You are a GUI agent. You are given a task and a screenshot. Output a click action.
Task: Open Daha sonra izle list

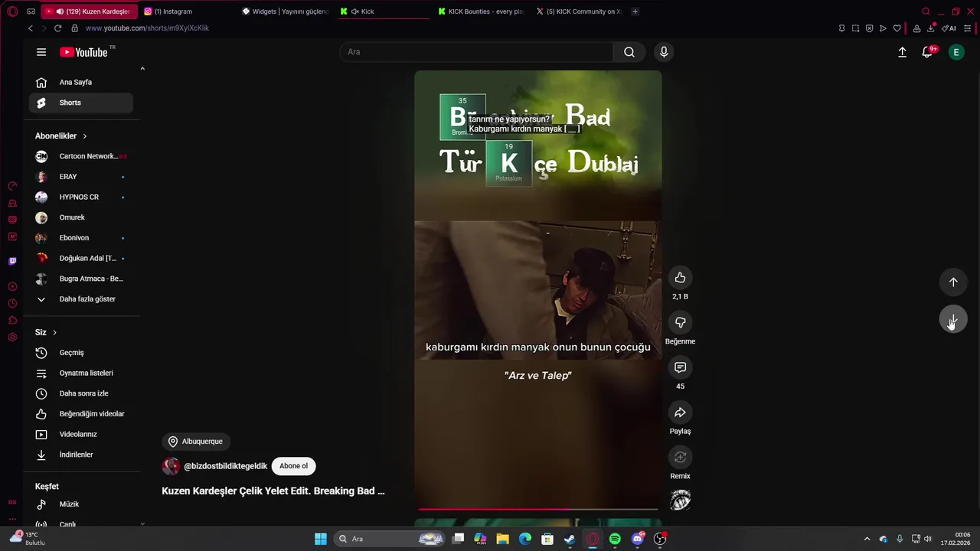pos(81,393)
